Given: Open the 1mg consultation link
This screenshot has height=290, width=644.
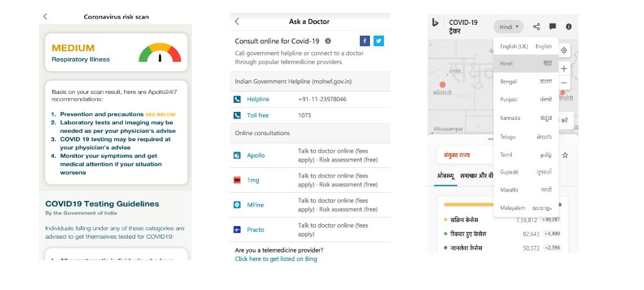Looking at the screenshot, I should tap(253, 180).
